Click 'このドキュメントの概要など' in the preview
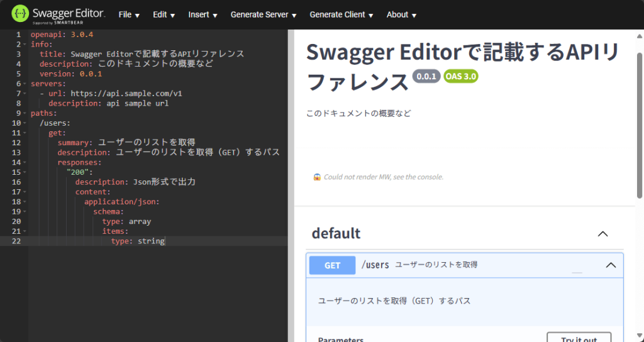Image resolution: width=644 pixels, height=342 pixels. pos(358,113)
